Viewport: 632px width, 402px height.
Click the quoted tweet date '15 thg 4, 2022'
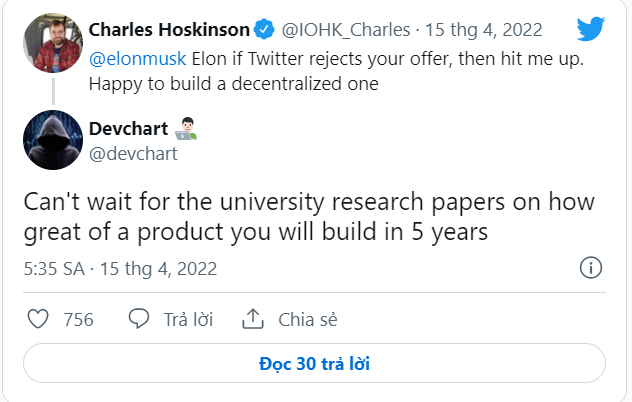tap(484, 30)
